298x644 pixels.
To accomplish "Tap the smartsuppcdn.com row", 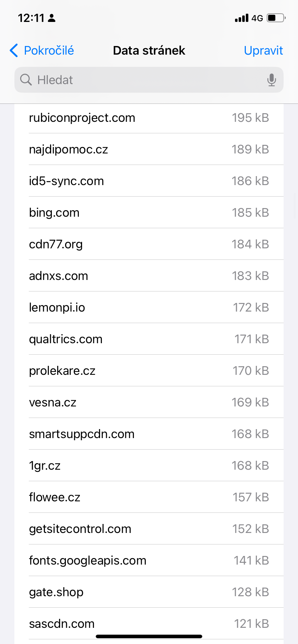I will (x=149, y=434).
